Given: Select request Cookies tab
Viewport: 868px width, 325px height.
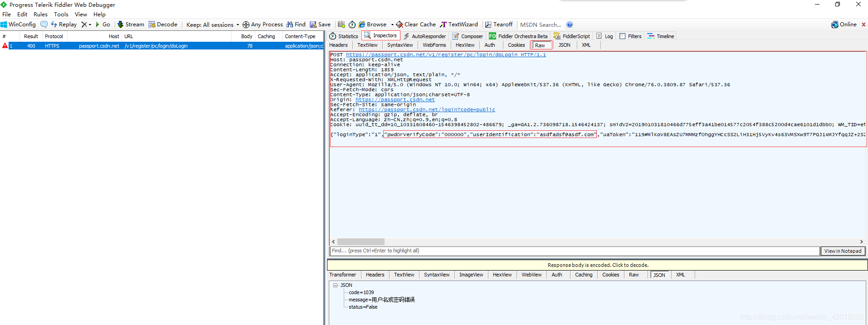Looking at the screenshot, I should pos(516,45).
